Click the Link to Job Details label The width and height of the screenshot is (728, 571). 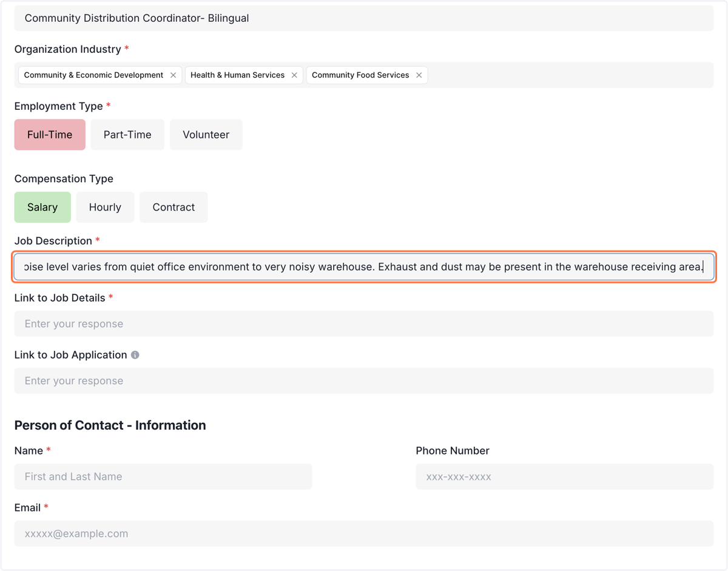tap(60, 298)
